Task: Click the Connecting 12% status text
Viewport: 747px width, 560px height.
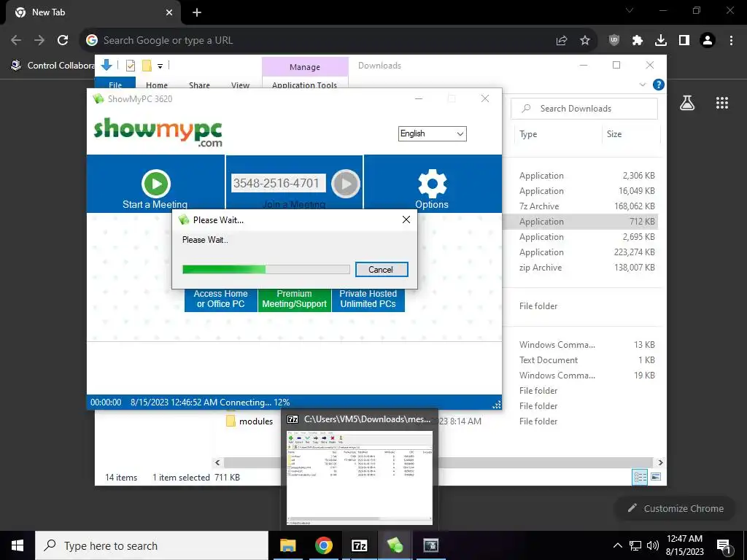Action: point(255,402)
